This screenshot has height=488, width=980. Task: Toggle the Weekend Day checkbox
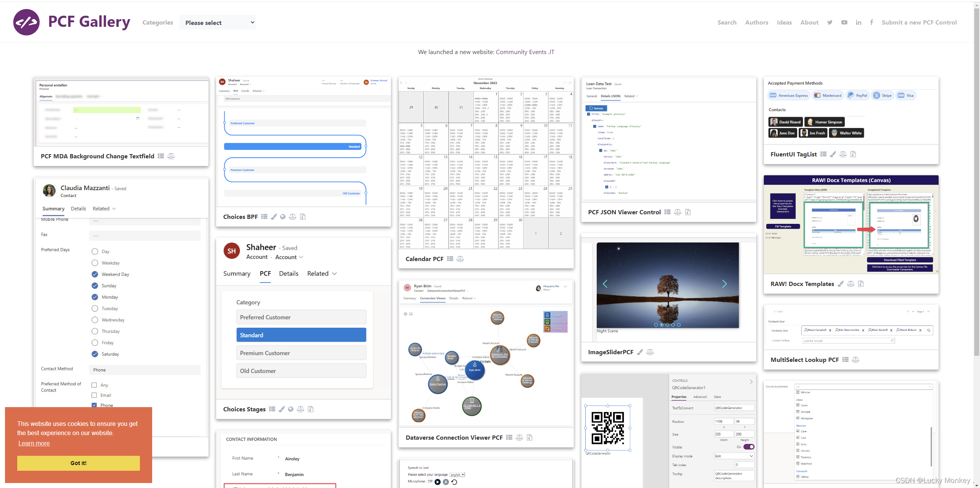(x=95, y=274)
